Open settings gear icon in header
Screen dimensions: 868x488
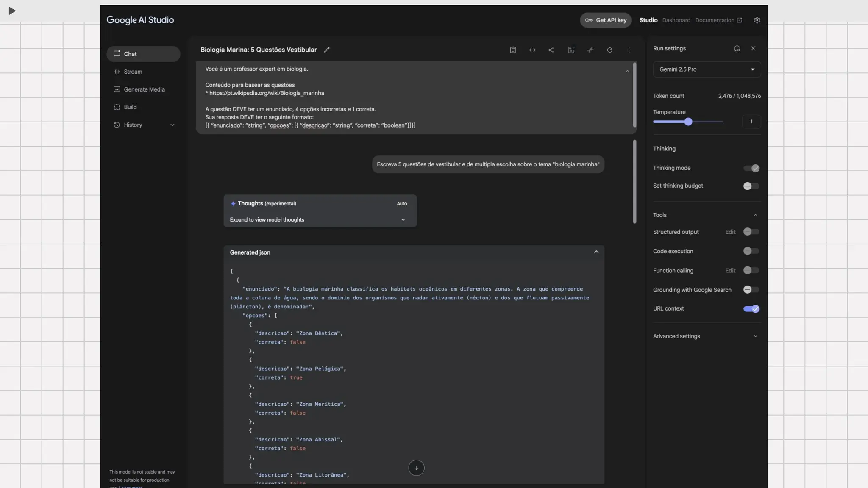pyautogui.click(x=757, y=20)
